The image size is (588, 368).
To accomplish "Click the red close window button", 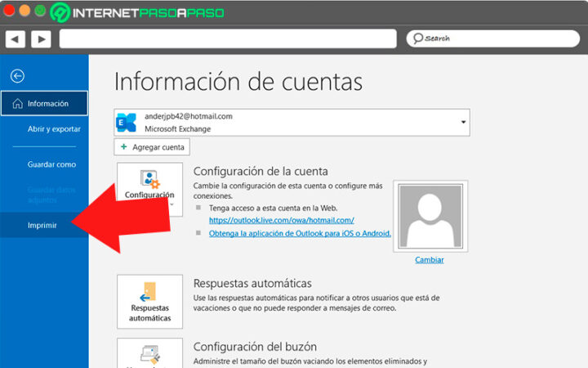I will click(9, 11).
